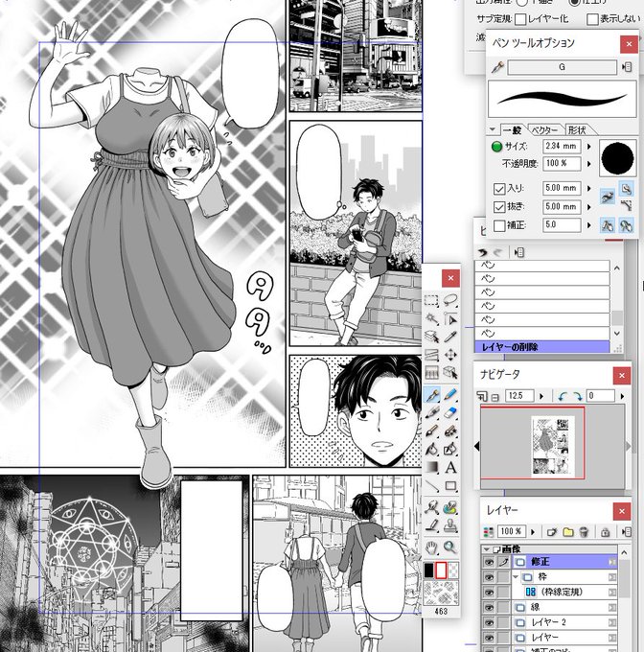This screenshot has height=652, width=644.
Task: Rotate view left in Navigator
Action: point(563,396)
